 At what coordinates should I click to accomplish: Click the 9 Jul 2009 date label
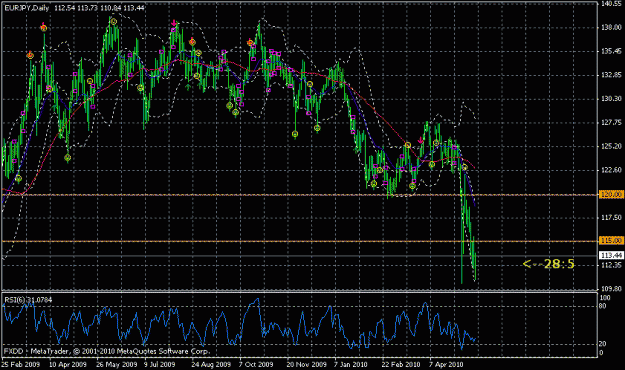[x=159, y=364]
